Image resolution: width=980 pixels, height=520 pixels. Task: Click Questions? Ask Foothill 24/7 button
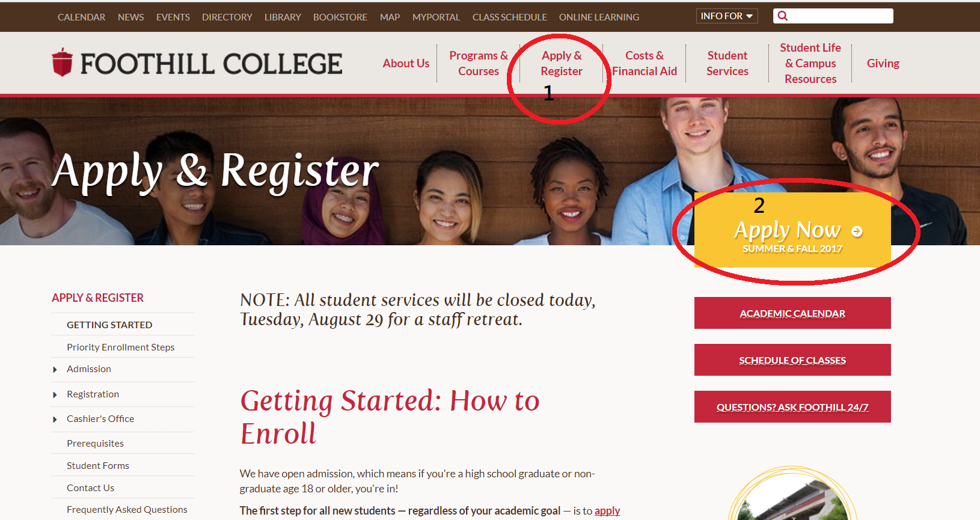pyautogui.click(x=792, y=407)
